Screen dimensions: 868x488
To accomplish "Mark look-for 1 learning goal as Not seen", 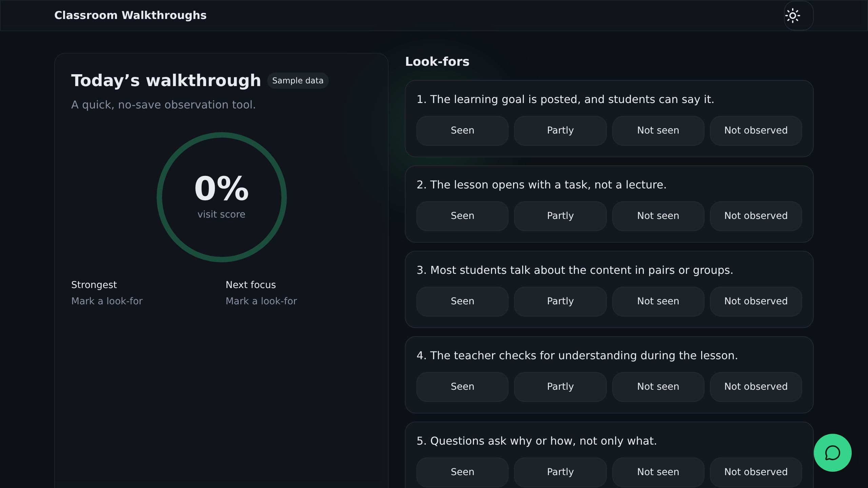I will [658, 130].
